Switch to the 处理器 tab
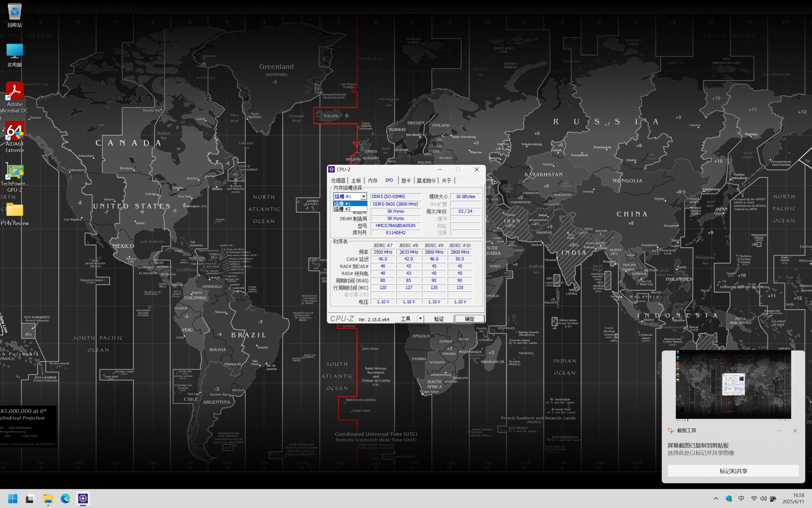This screenshot has height=508, width=812. tap(338, 181)
